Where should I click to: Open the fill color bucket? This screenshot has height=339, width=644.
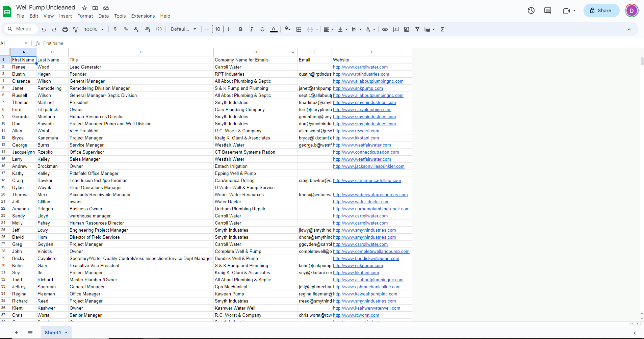click(x=287, y=29)
